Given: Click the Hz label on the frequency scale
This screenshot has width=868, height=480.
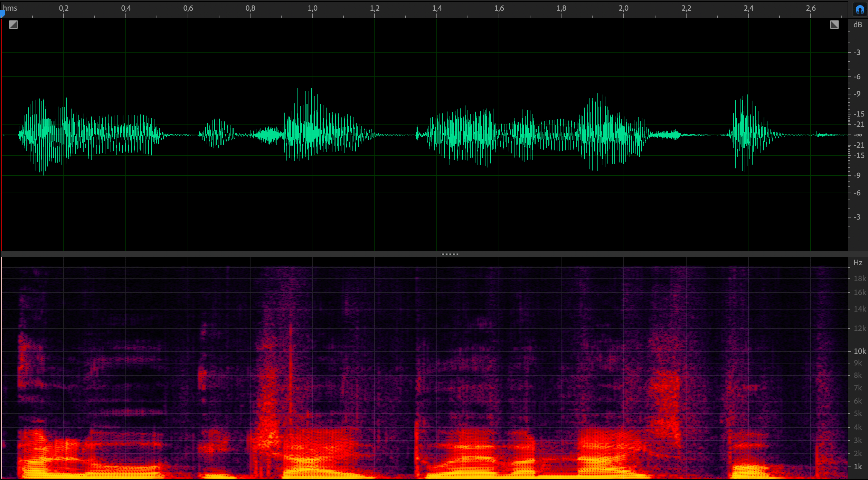Looking at the screenshot, I should point(858,262).
